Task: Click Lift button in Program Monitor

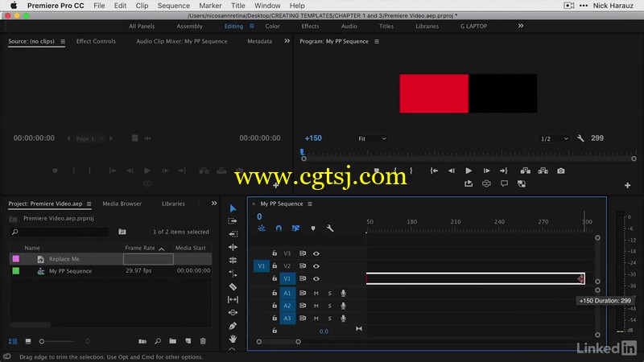Action: 526,171
